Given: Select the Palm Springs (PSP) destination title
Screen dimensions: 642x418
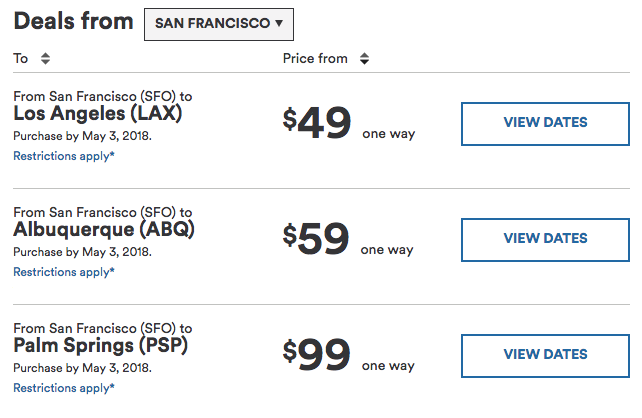Looking at the screenshot, I should [101, 346].
